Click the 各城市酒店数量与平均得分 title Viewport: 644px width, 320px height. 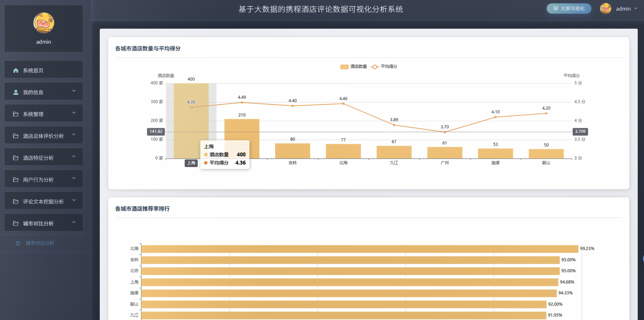(148, 48)
